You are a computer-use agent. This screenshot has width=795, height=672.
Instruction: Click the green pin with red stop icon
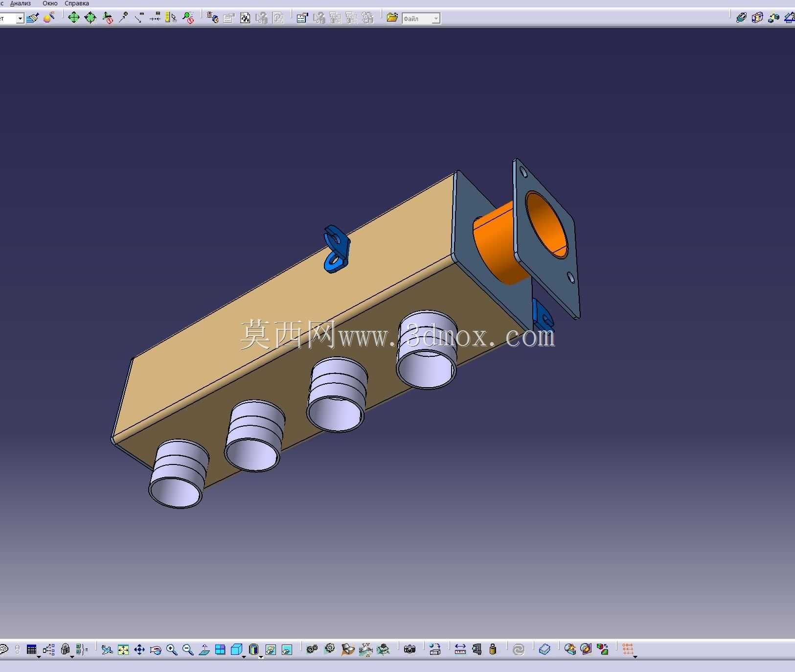(x=188, y=18)
